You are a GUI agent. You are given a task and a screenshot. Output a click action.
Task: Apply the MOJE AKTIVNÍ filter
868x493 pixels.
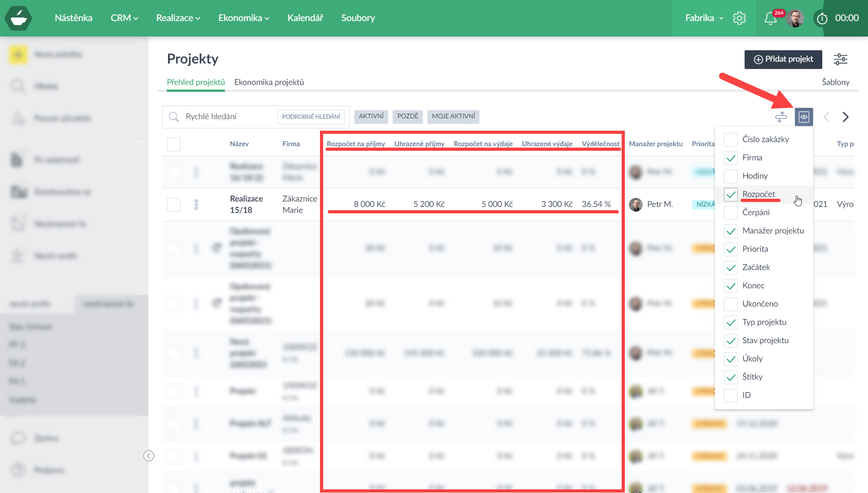pos(453,117)
